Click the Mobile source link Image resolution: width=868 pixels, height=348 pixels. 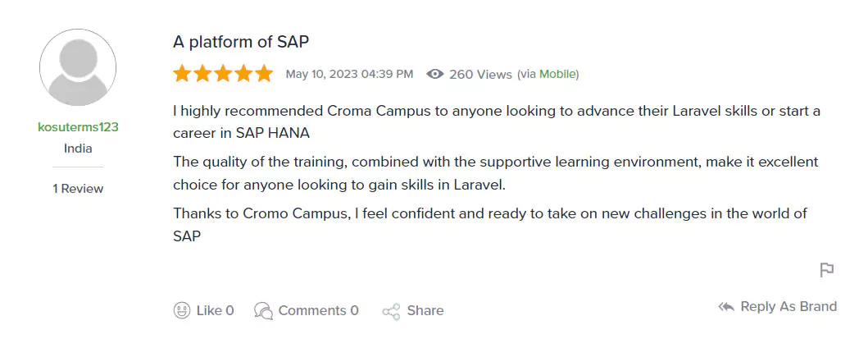pos(557,74)
